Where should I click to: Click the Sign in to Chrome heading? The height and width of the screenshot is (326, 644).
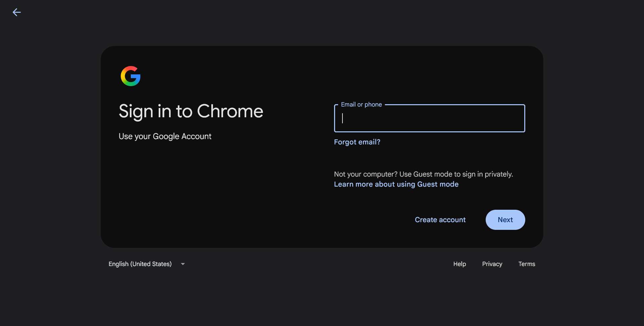pyautogui.click(x=191, y=111)
